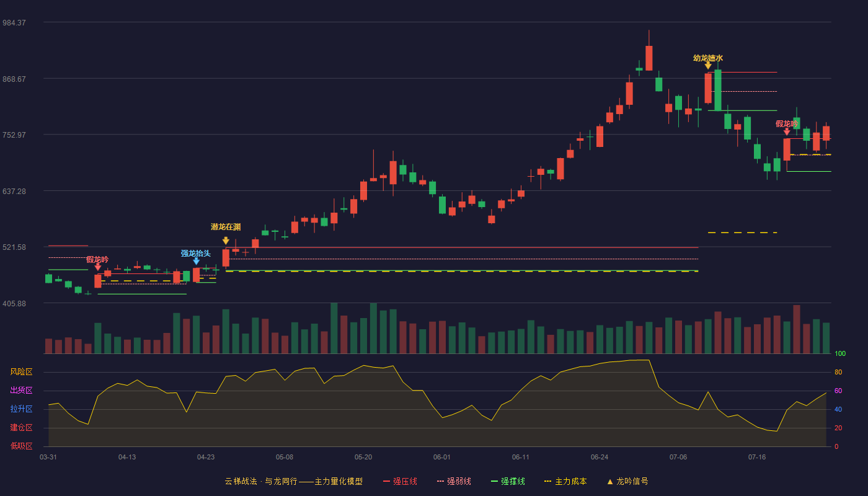Click the 637.28 price axis label
The image size is (868, 496).
pos(14,192)
